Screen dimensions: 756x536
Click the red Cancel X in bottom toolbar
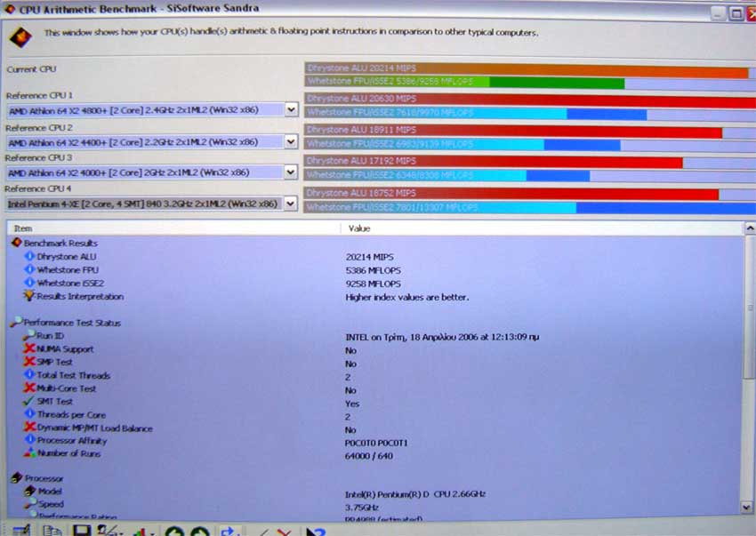[x=285, y=532]
